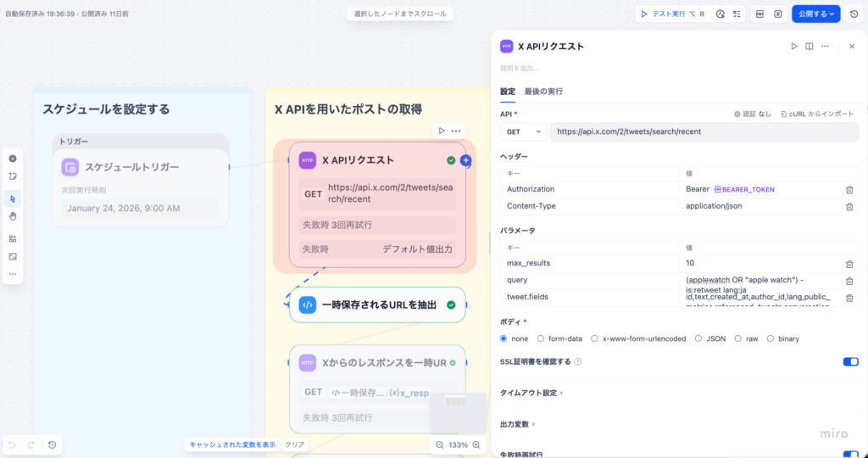Click the add node plus icon in left toolbar

(13, 159)
